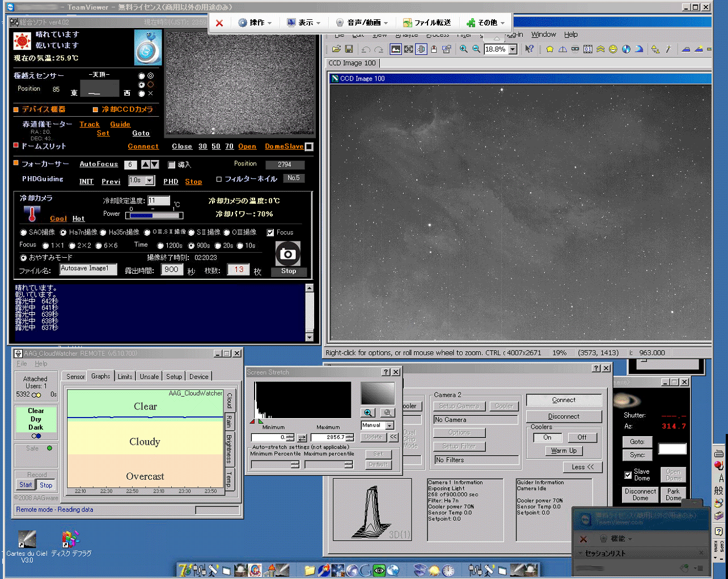The image size is (728, 579).
Task: Click the Zoom In magnifier in toolbar
Action: (x=464, y=49)
